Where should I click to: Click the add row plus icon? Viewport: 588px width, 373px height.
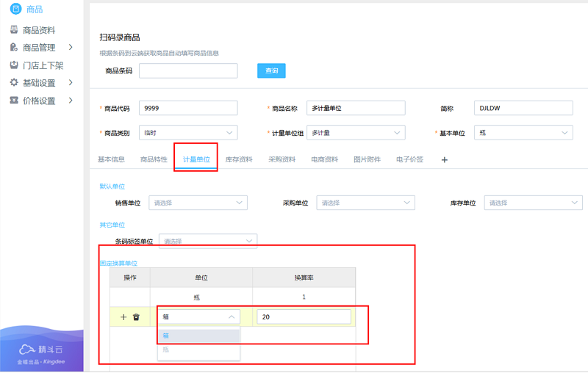click(123, 317)
